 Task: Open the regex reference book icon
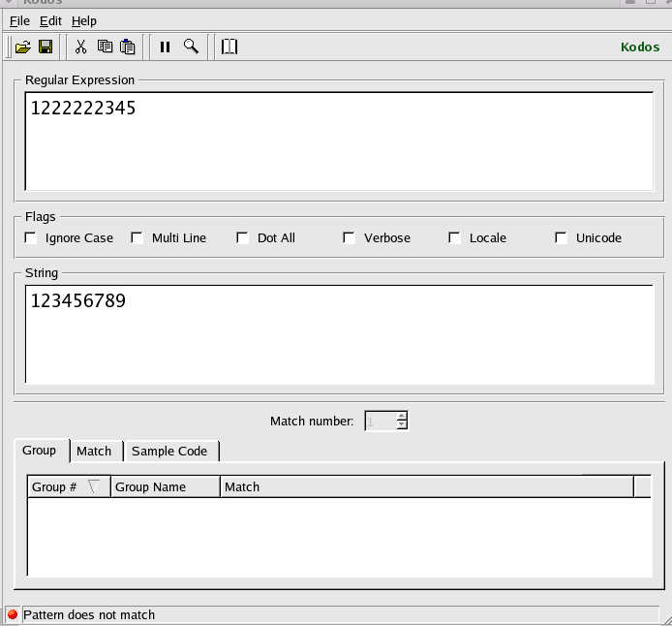pyautogui.click(x=229, y=47)
